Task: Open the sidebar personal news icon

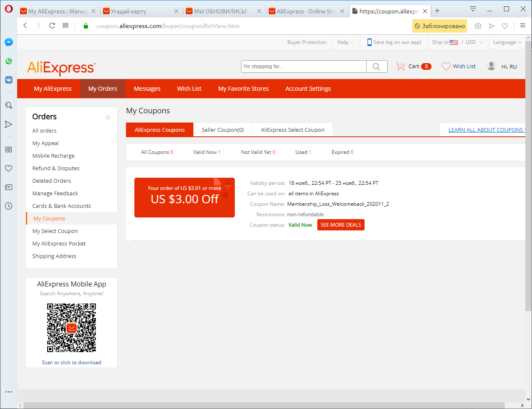Action: point(9,187)
